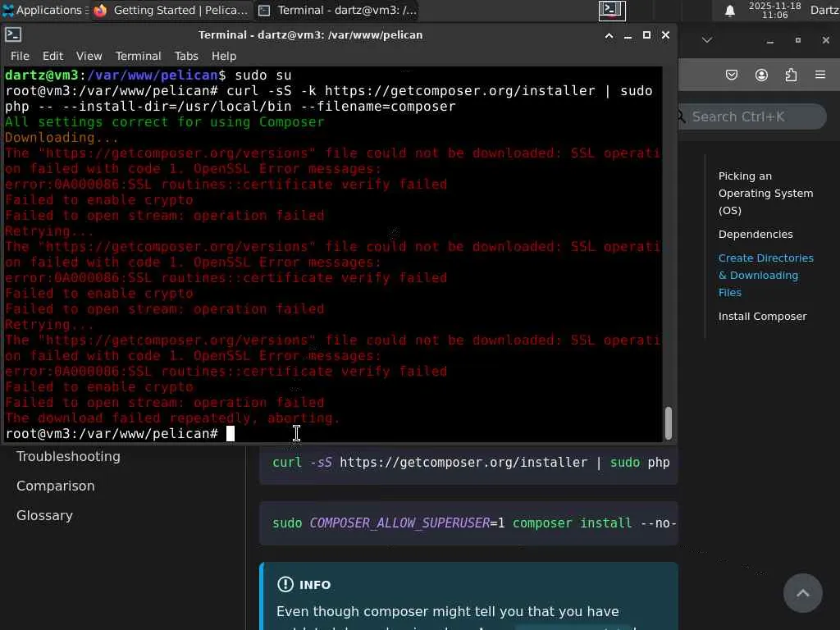Image resolution: width=840 pixels, height=630 pixels.
Task: Maximize the Firefox window
Action: (x=797, y=40)
